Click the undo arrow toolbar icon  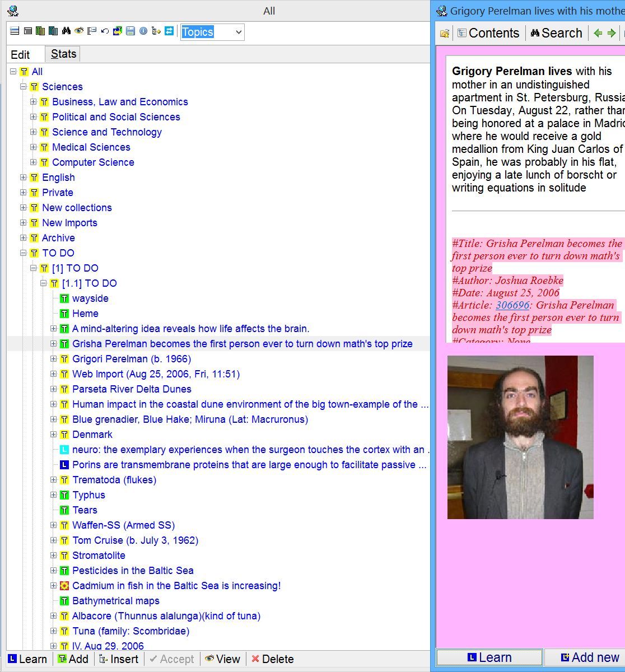105,31
